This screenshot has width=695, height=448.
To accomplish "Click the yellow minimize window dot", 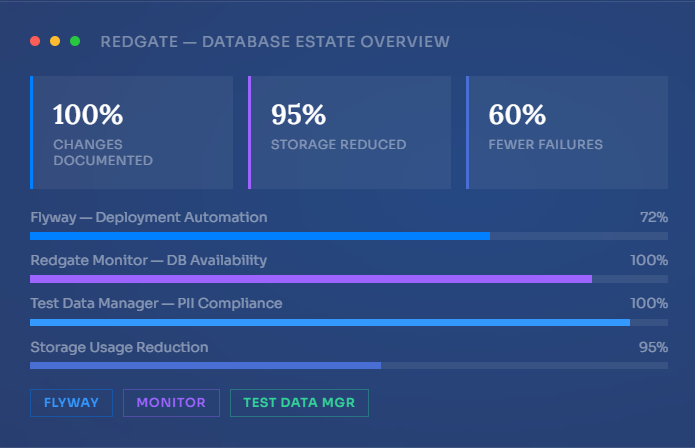I will coord(55,41).
